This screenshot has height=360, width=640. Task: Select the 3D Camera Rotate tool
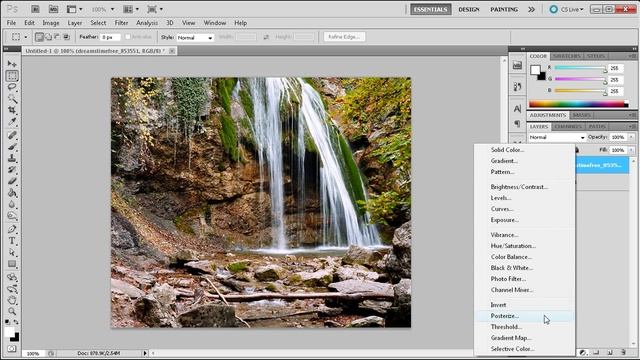(12, 289)
